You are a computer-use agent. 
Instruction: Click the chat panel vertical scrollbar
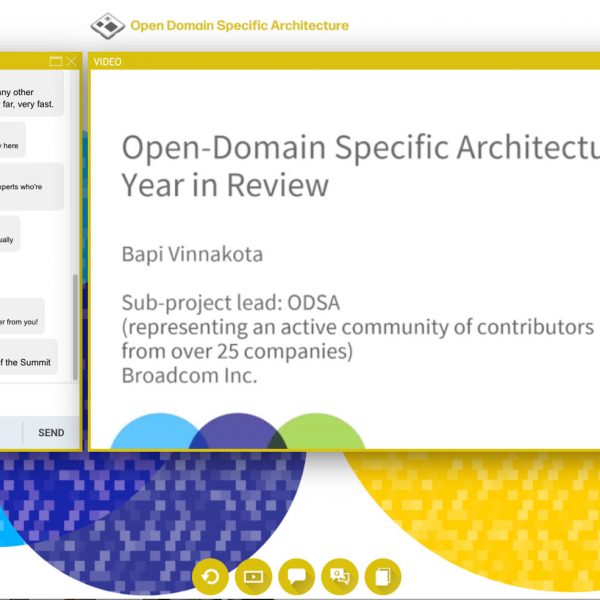tap(76, 320)
